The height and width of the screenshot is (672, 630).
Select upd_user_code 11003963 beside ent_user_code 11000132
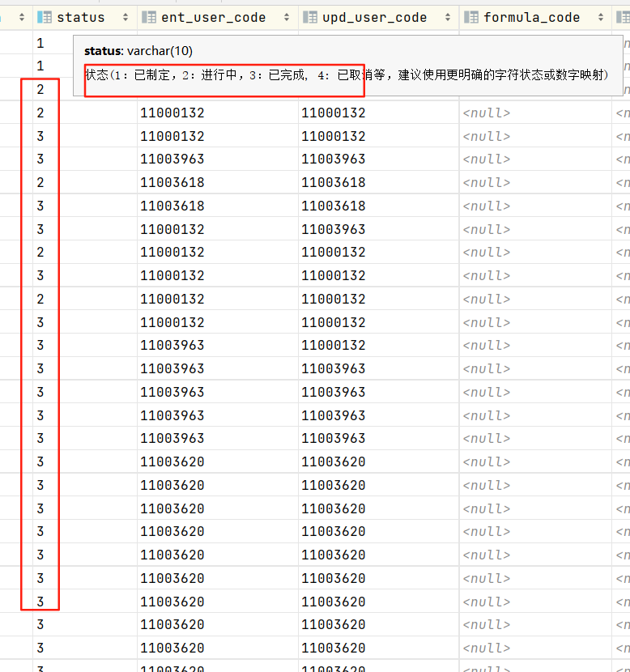click(334, 230)
